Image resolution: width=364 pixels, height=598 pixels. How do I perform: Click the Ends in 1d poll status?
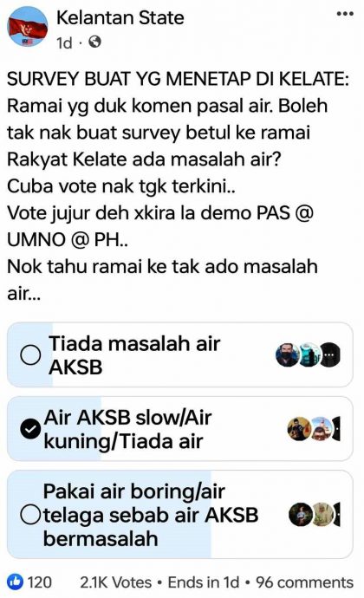point(204,582)
